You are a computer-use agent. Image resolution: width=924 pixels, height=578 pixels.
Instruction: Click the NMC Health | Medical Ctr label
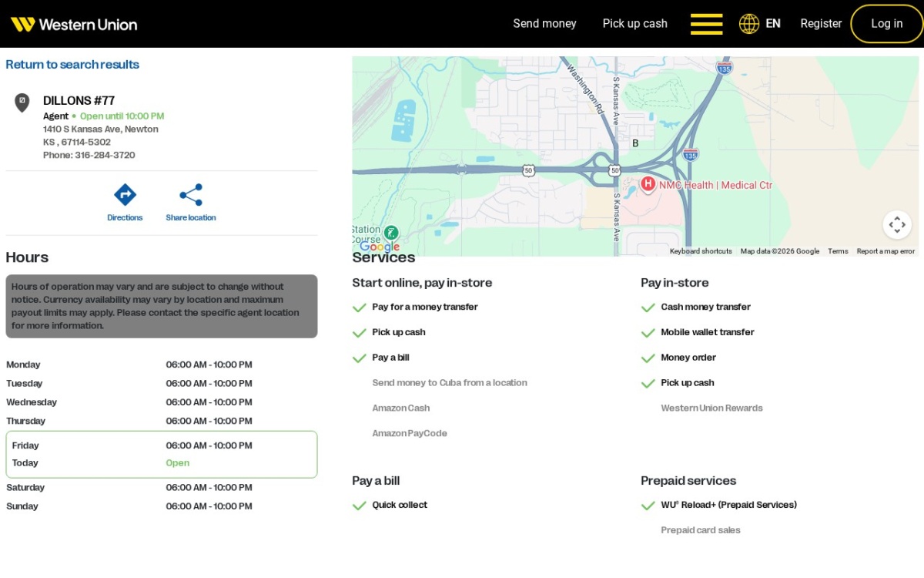coord(715,185)
